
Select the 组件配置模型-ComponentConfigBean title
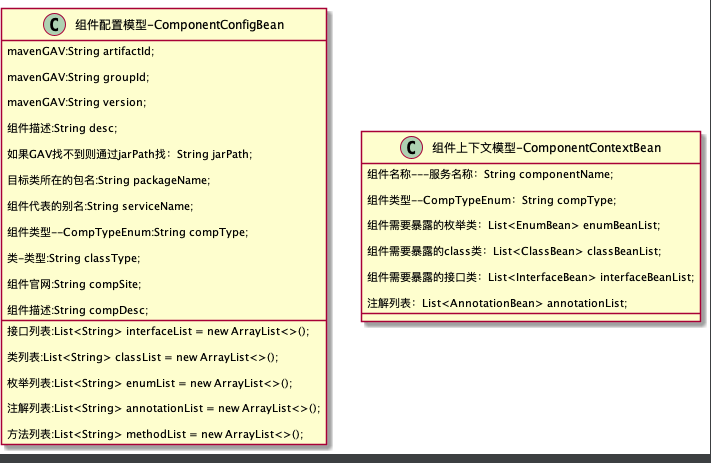point(180,25)
